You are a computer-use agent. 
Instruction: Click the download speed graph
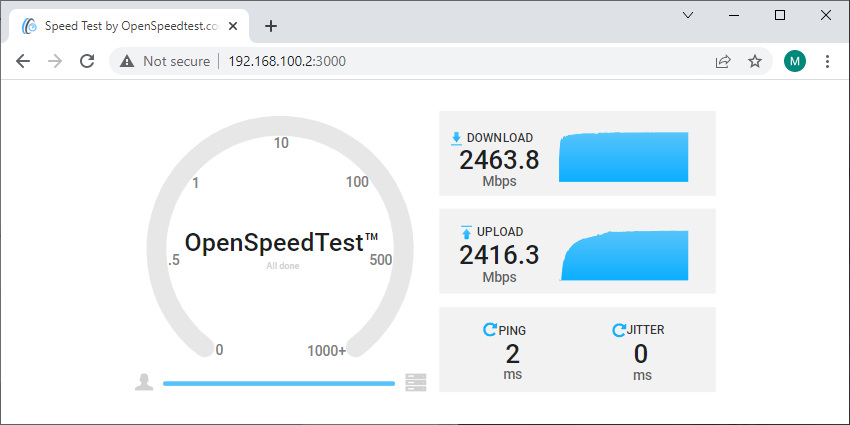coord(623,157)
